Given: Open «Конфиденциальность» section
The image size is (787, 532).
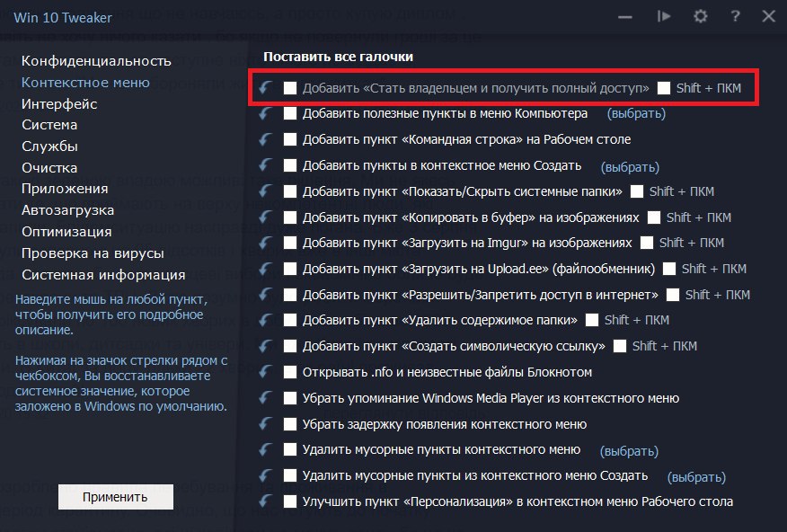Looking at the screenshot, I should [x=96, y=61].
